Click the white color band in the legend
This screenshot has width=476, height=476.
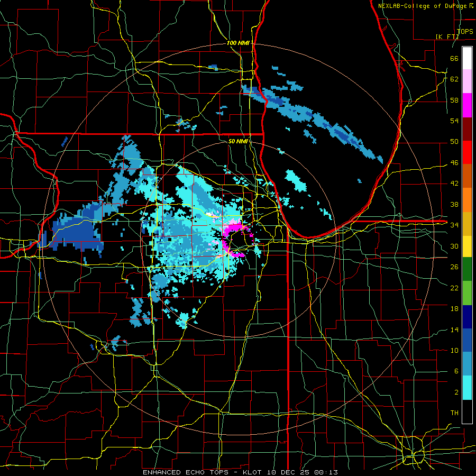tap(467, 58)
